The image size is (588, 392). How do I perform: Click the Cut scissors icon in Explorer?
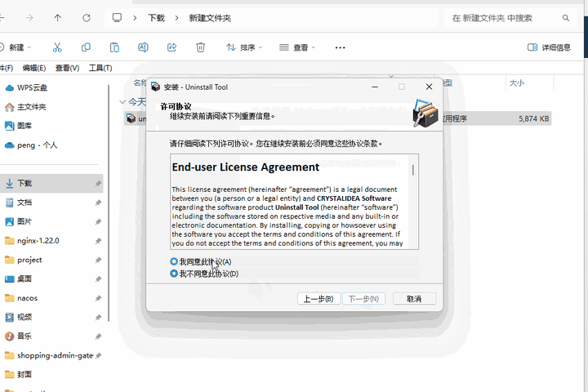pos(57,47)
